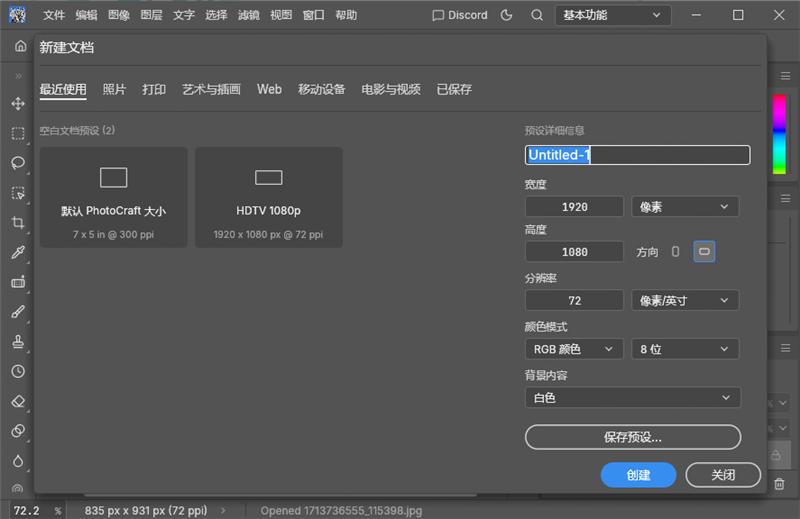Open the width unit 像素 dropdown
This screenshot has height=519, width=800.
685,207
